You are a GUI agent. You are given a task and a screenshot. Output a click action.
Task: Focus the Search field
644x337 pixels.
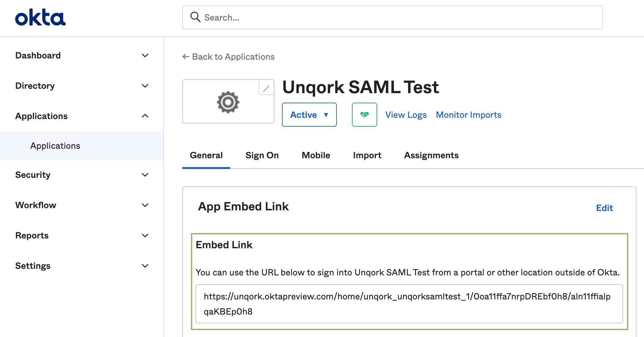(x=392, y=17)
